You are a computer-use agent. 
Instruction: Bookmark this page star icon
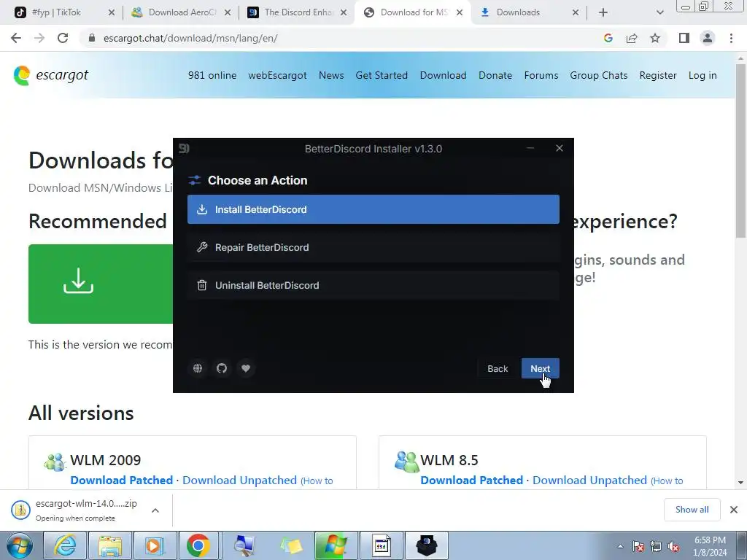[655, 38]
